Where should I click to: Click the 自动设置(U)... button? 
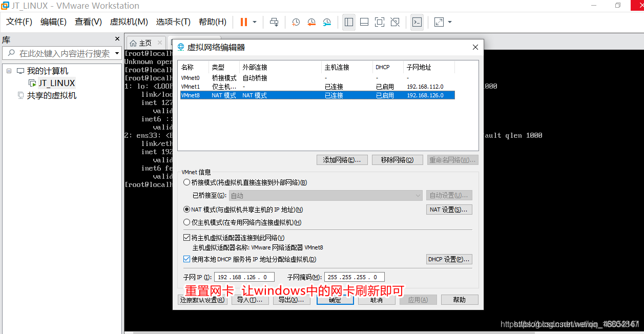449,195
